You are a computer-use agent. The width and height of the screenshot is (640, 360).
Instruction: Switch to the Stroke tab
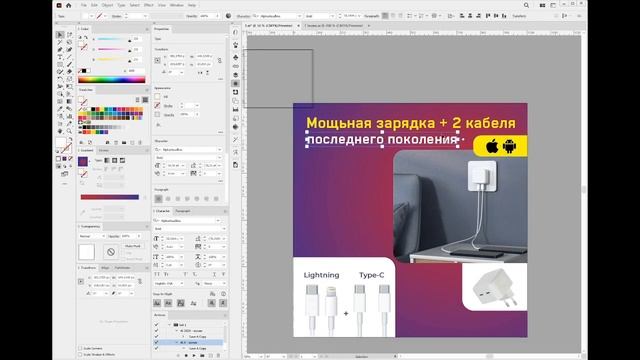tap(104, 150)
